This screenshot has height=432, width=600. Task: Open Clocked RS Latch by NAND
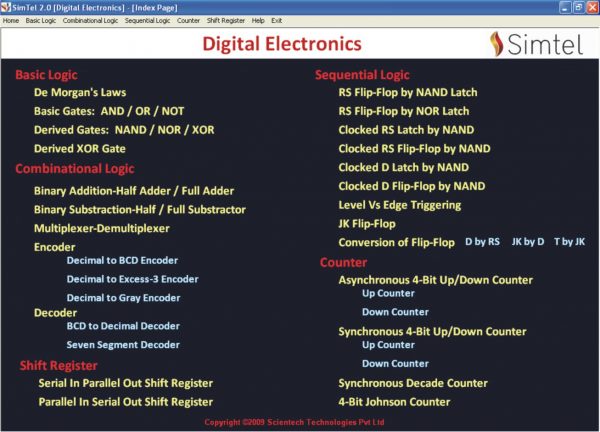(x=406, y=130)
